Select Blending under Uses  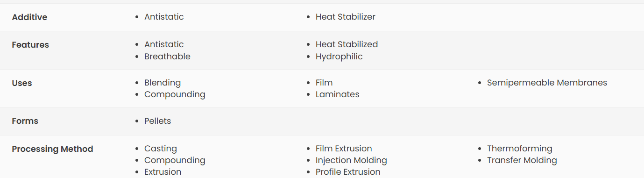click(x=163, y=83)
